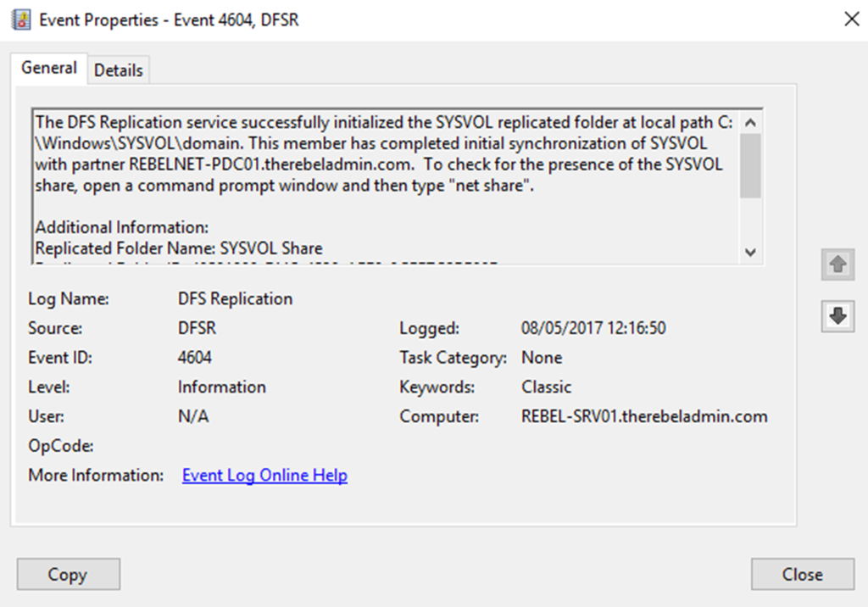Click the scrollbar up arrow in description box
The image size is (868, 607).
[751, 121]
